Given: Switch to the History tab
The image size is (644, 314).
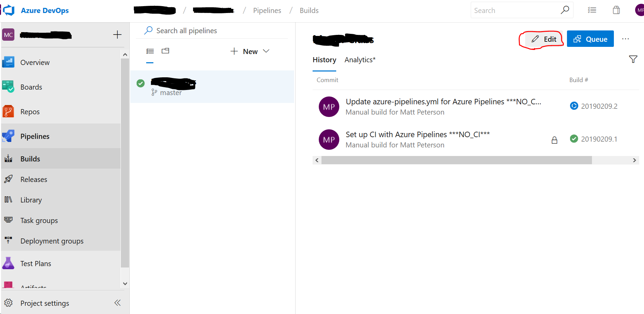Looking at the screenshot, I should click(x=324, y=60).
